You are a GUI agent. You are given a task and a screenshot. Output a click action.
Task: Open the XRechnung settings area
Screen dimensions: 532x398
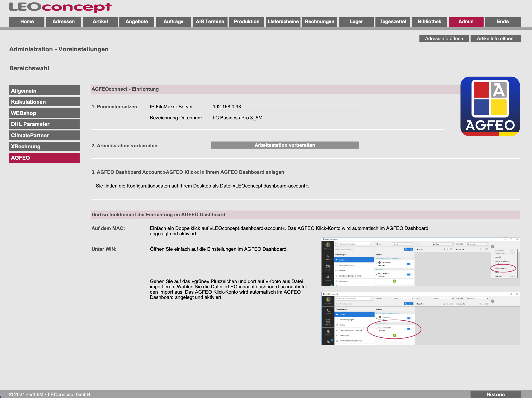click(44, 146)
